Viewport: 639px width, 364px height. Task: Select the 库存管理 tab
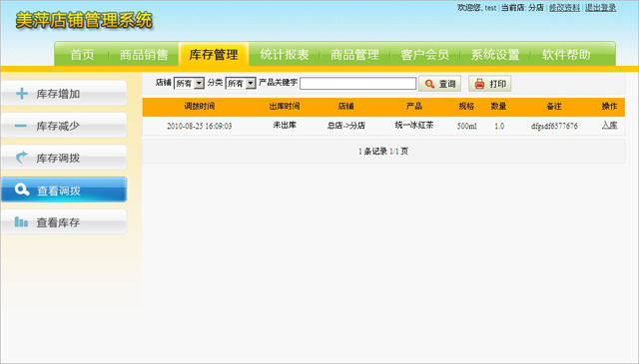coord(214,55)
